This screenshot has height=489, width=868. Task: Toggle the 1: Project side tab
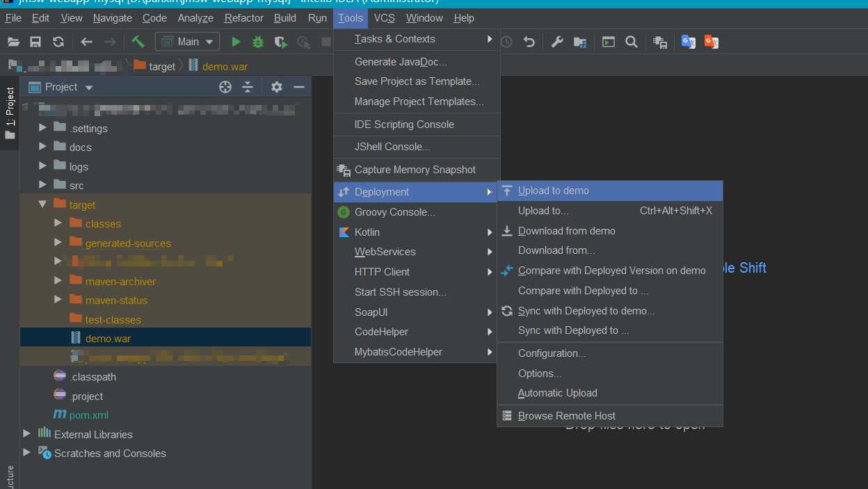[x=10, y=113]
